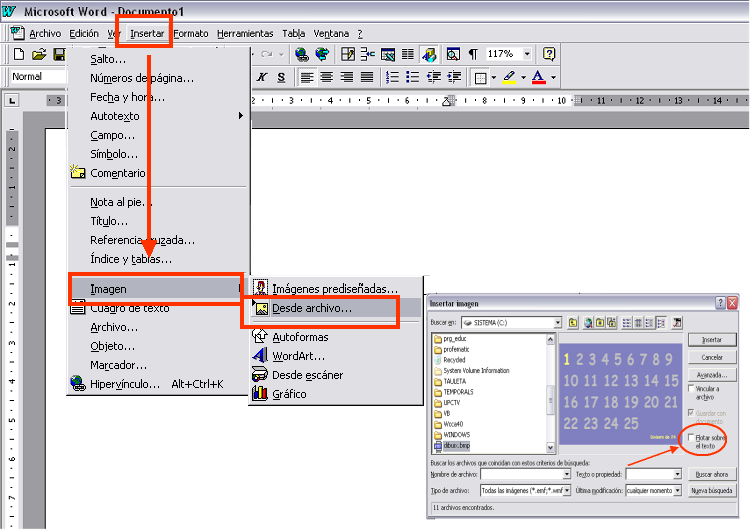Open the WINDOWS folder in file list
750x530 pixels.
[x=452, y=435]
